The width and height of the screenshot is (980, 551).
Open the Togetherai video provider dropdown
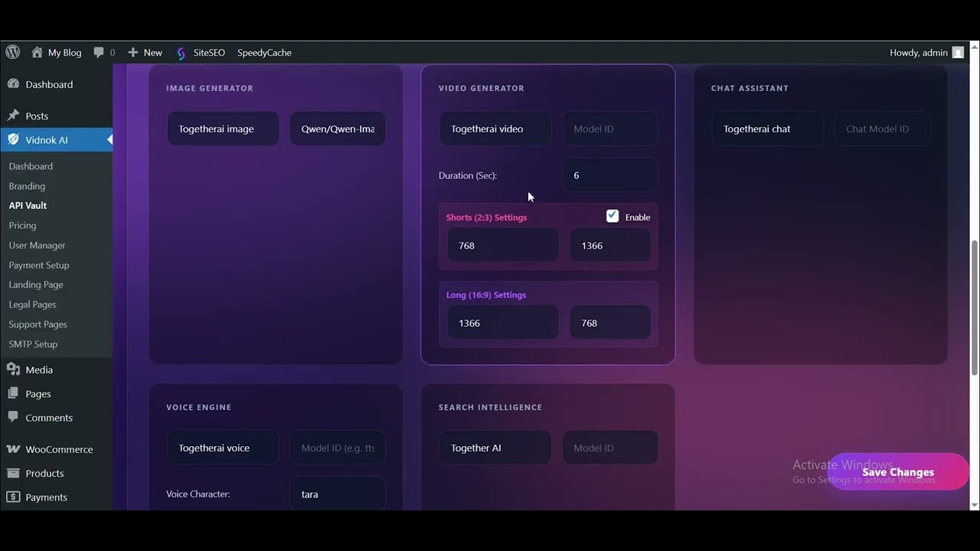click(x=495, y=129)
